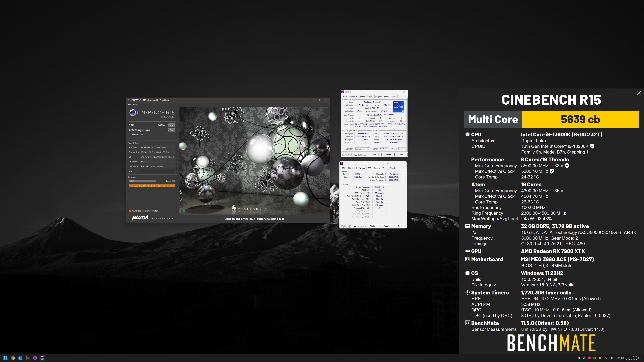Select the 32C/32T ranking entry scoring 5639
Image resolution: width=644 pixels, height=362 pixels.
[152, 186]
